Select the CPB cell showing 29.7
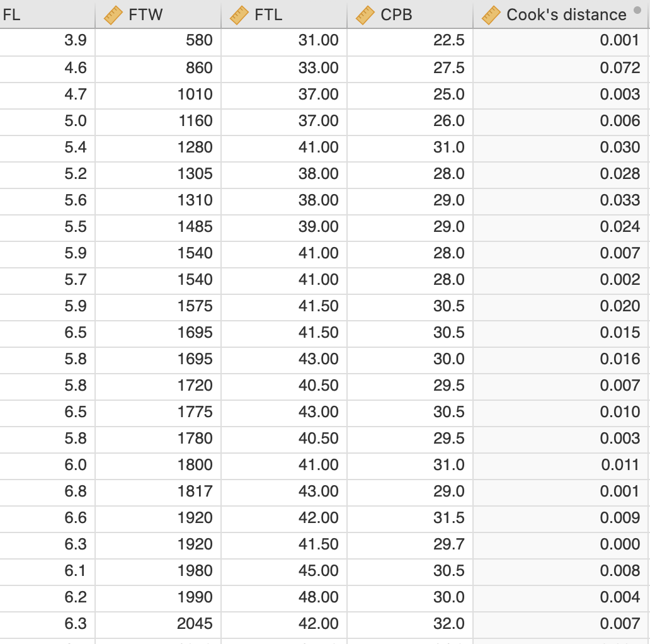The height and width of the screenshot is (644, 650). point(410,544)
